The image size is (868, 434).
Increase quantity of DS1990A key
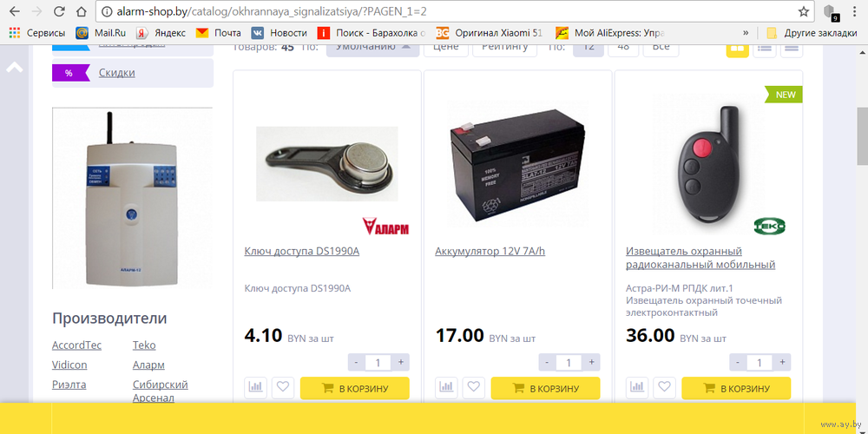pos(400,363)
